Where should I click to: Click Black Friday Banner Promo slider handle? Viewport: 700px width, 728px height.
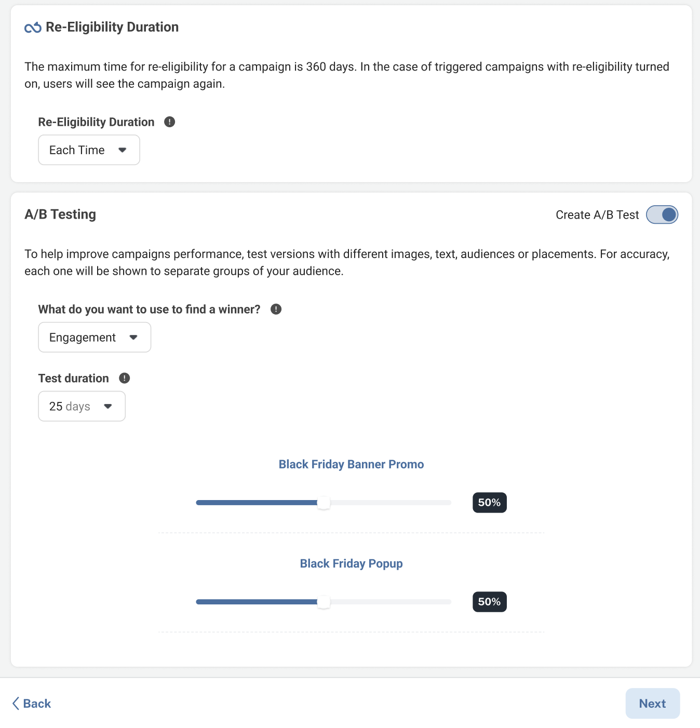click(x=324, y=503)
